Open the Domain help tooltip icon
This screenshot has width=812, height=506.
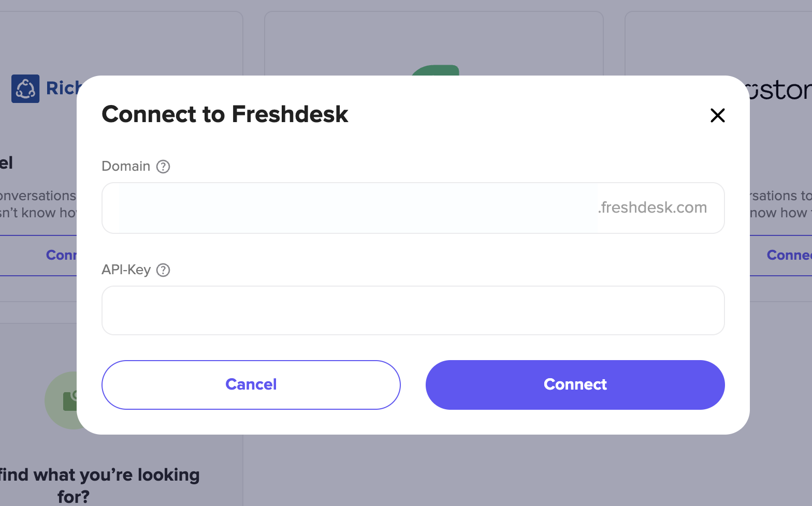(163, 167)
